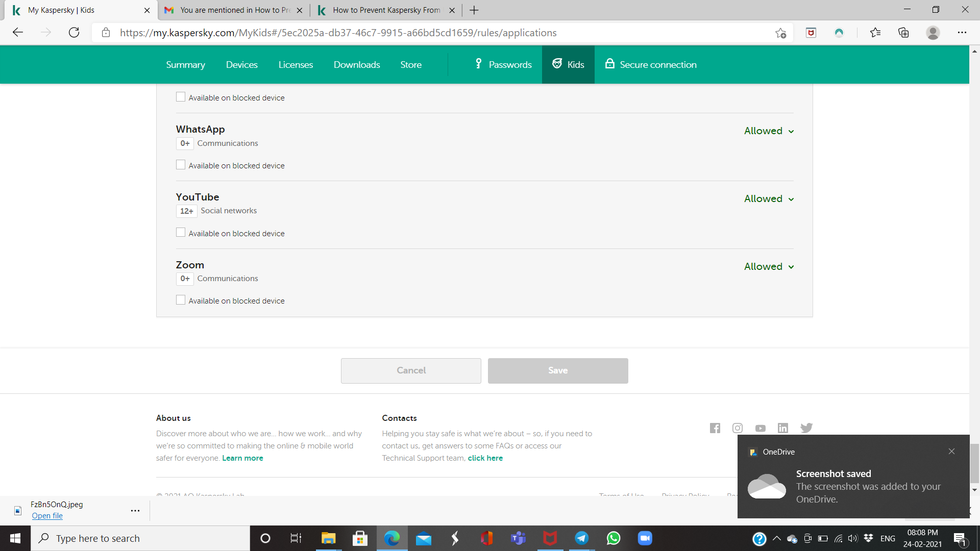Open Kaspersky Twitter icon in footer
This screenshot has width=980, height=551.
806,428
